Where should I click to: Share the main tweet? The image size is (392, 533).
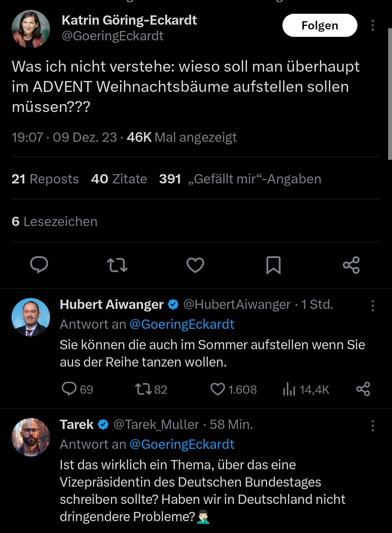pyautogui.click(x=351, y=265)
